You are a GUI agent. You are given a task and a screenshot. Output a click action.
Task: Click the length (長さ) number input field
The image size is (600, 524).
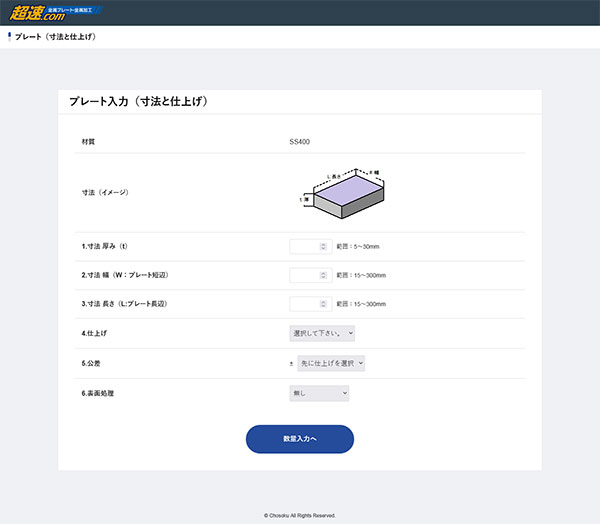click(x=304, y=304)
